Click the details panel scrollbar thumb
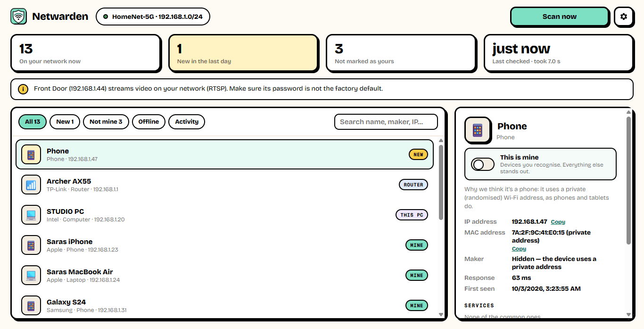The width and height of the screenshot is (644, 329). point(628,180)
